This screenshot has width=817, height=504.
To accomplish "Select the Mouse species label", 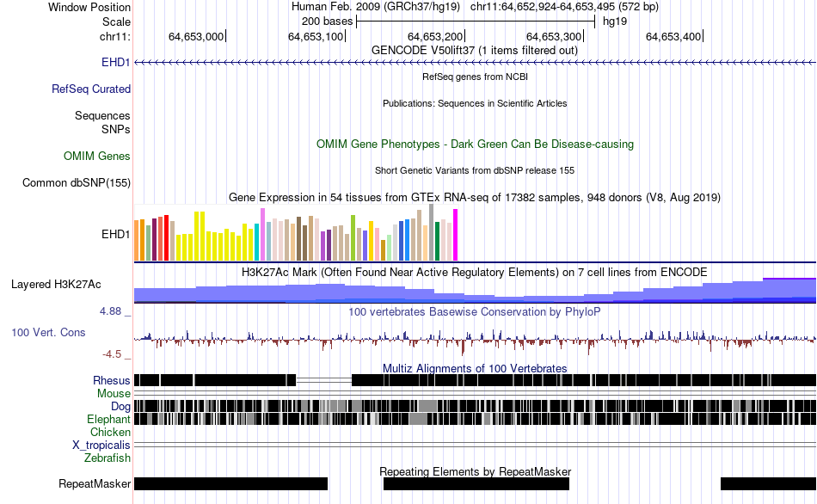I will (114, 394).
